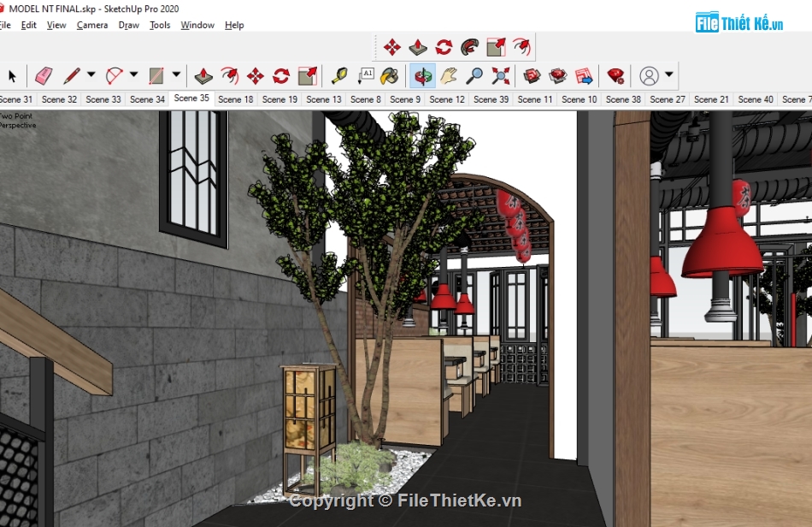Switch to the Scene 38 tab
Image resolution: width=812 pixels, height=527 pixels.
623,99
